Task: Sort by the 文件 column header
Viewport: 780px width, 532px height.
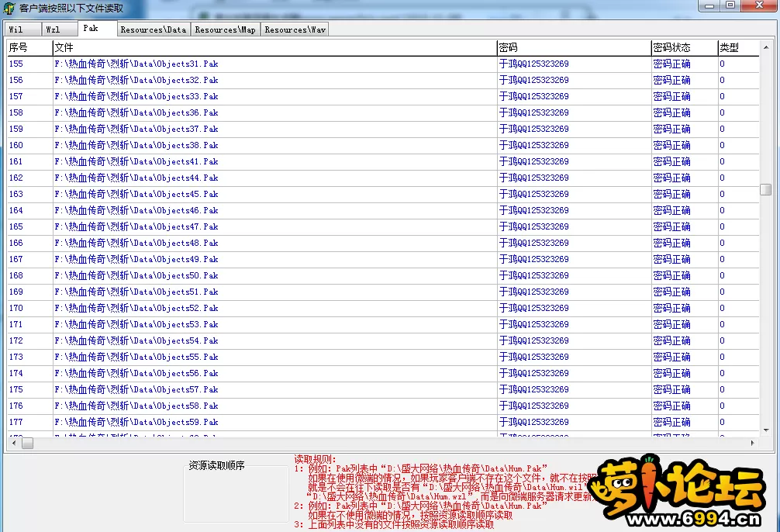Action: click(x=274, y=48)
